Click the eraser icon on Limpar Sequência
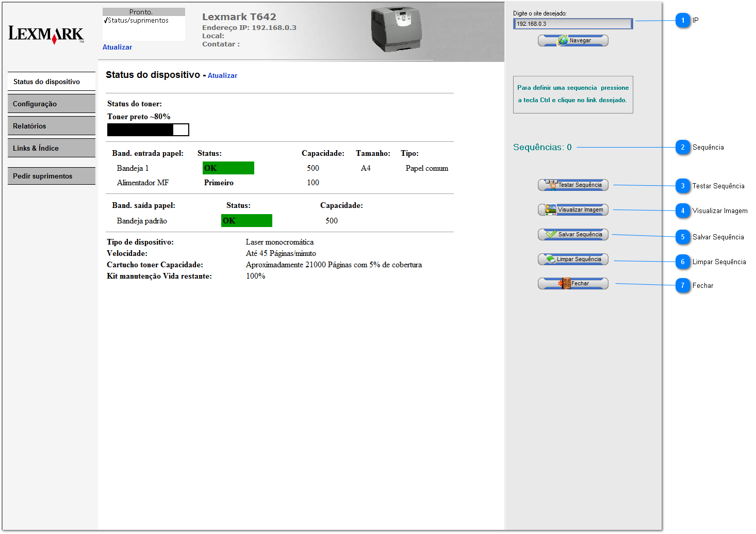Screen dimensions: 756x534 point(551,259)
